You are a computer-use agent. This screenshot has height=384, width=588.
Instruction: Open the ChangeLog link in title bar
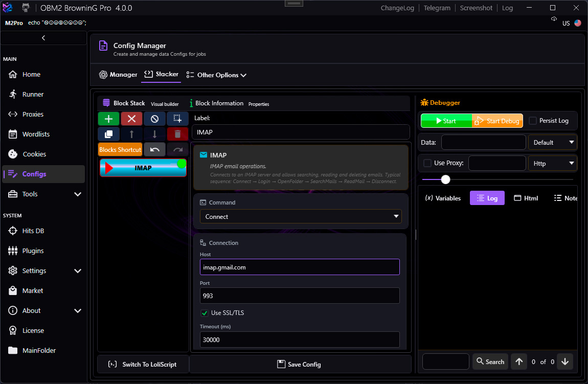397,8
